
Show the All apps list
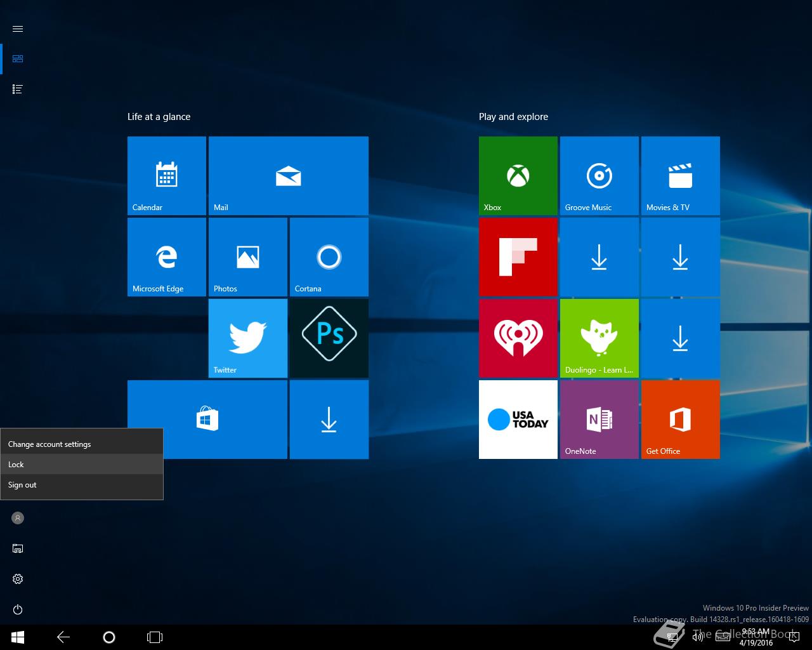pos(18,90)
